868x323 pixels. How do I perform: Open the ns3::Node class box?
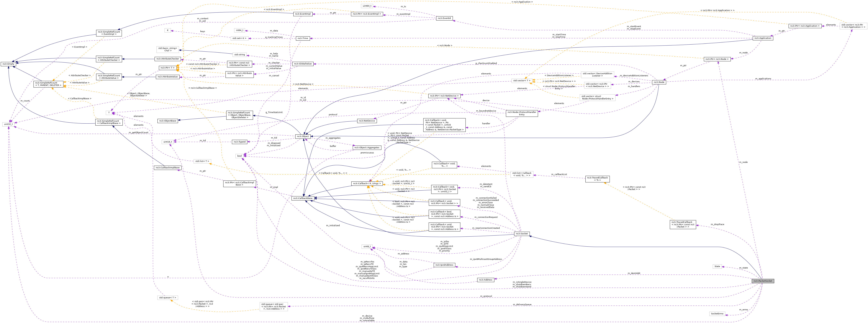point(659,82)
